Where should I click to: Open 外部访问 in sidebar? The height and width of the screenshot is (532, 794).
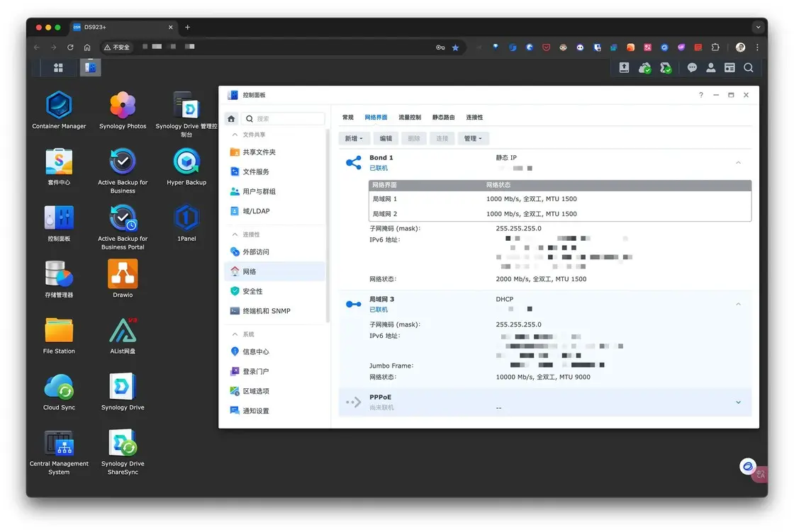[274, 251]
